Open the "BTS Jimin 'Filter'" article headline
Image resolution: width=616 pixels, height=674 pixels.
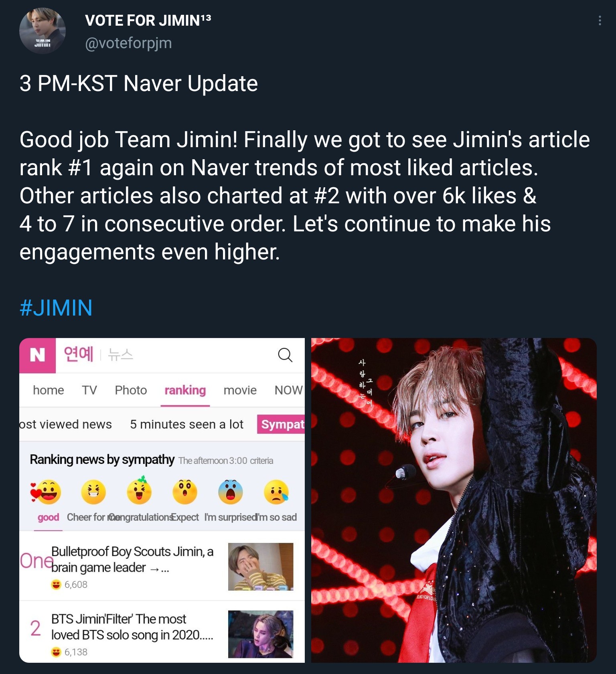click(x=132, y=627)
